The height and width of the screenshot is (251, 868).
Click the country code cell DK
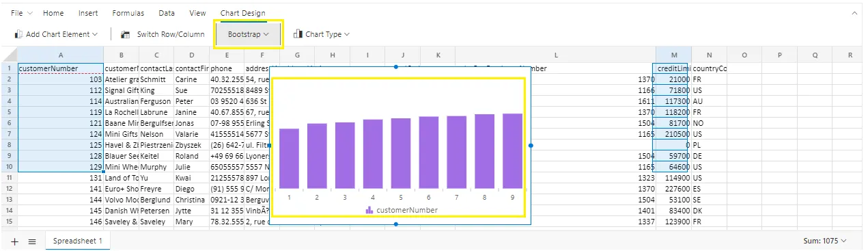(710, 211)
